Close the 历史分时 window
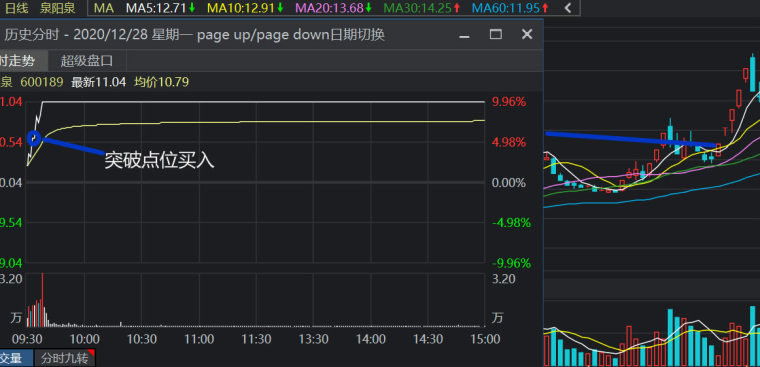Screen dimensions: 760x367 pyautogui.click(x=527, y=34)
